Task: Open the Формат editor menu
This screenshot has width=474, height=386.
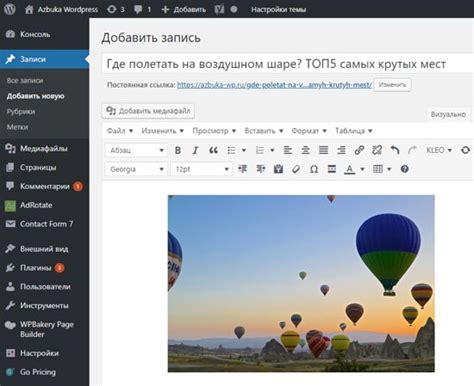Action: coord(309,131)
